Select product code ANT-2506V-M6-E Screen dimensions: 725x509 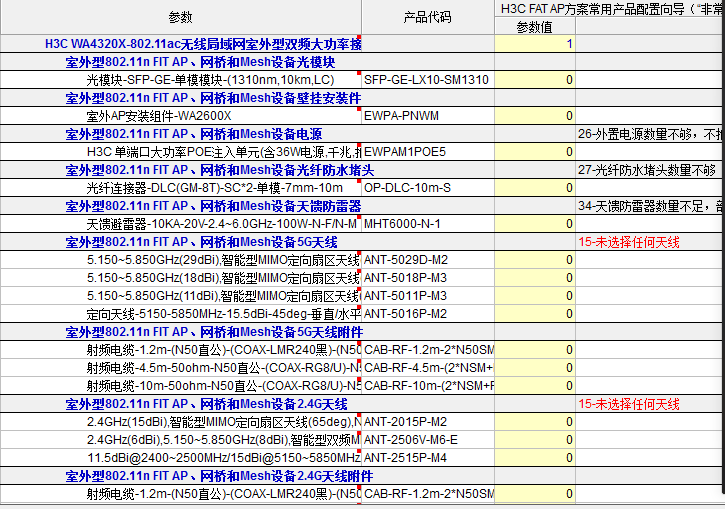(x=411, y=441)
